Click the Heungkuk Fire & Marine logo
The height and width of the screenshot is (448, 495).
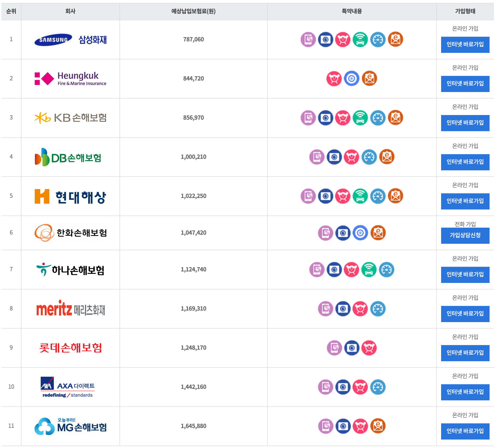click(70, 79)
